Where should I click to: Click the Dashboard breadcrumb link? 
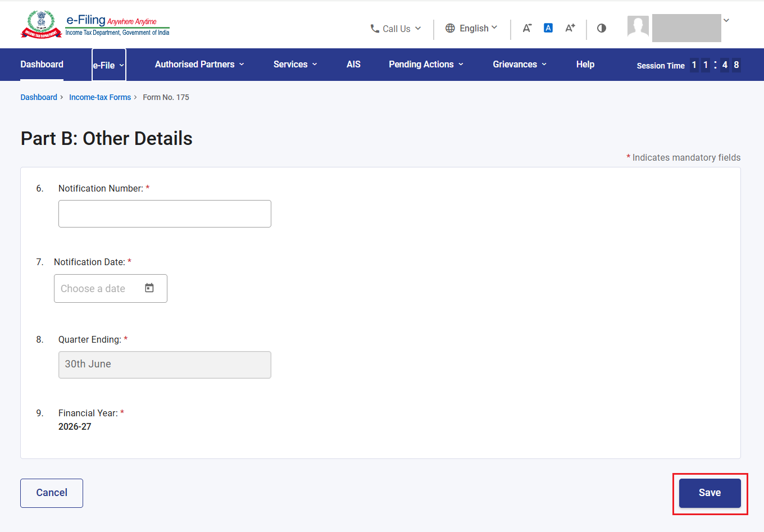pos(39,97)
